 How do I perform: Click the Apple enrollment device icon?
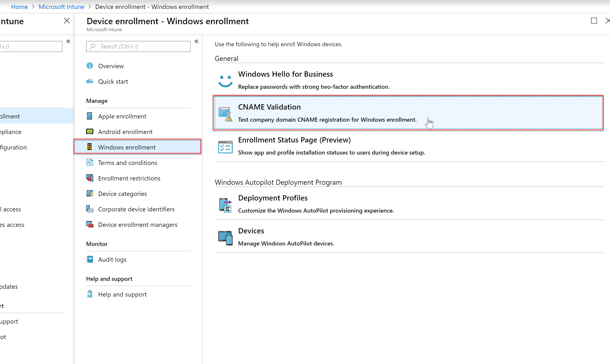point(89,116)
